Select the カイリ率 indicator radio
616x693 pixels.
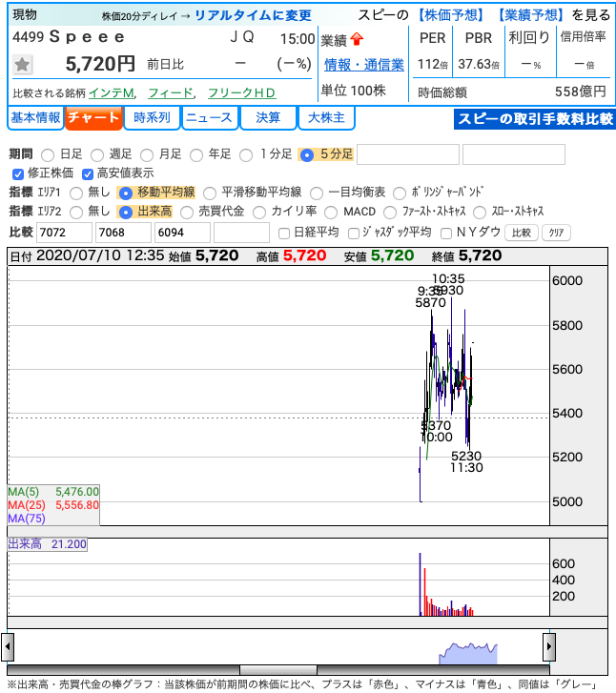(259, 213)
